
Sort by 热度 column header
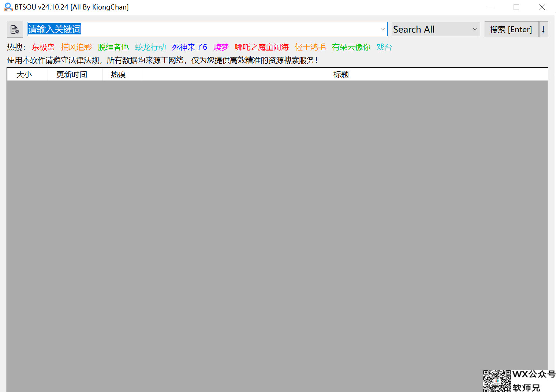tap(119, 75)
